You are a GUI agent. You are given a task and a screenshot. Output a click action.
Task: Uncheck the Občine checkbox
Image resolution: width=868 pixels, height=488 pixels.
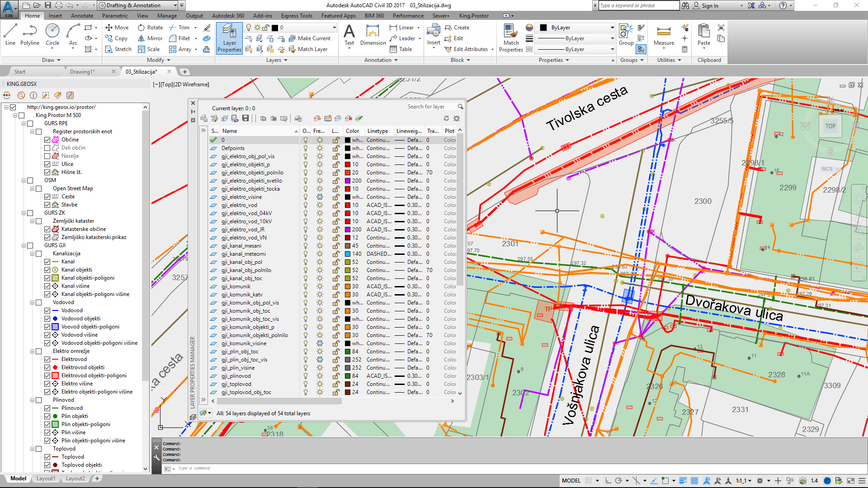(x=47, y=140)
